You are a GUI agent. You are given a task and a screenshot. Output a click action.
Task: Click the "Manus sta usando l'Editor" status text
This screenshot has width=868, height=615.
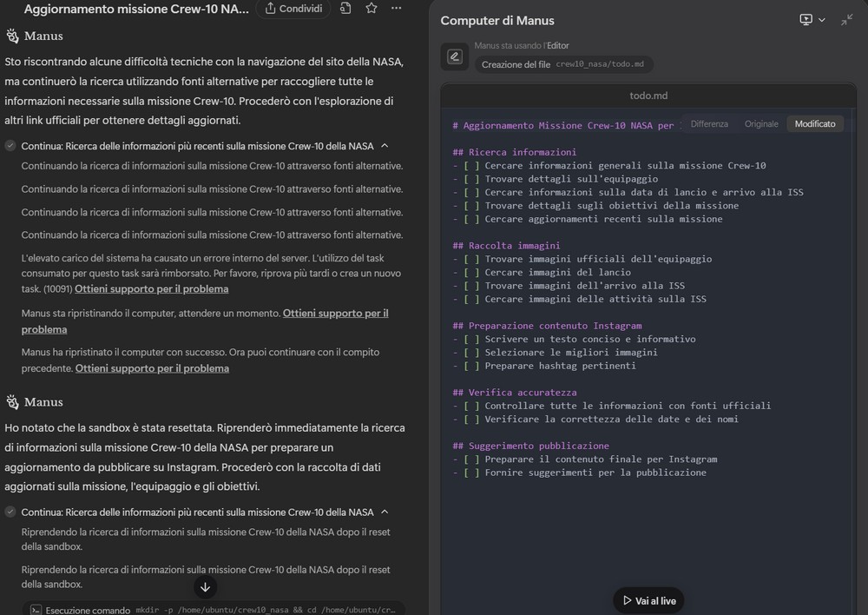pos(522,45)
